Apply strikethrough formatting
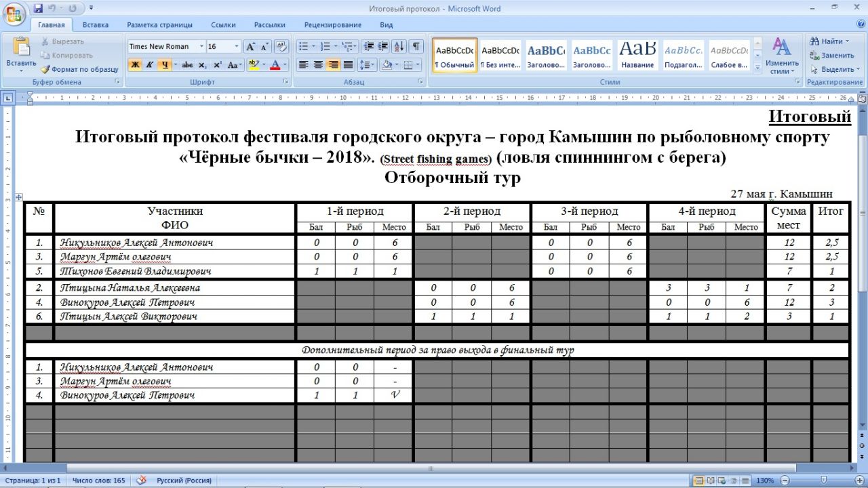Screen dimensions: 868x488 pyautogui.click(x=187, y=65)
